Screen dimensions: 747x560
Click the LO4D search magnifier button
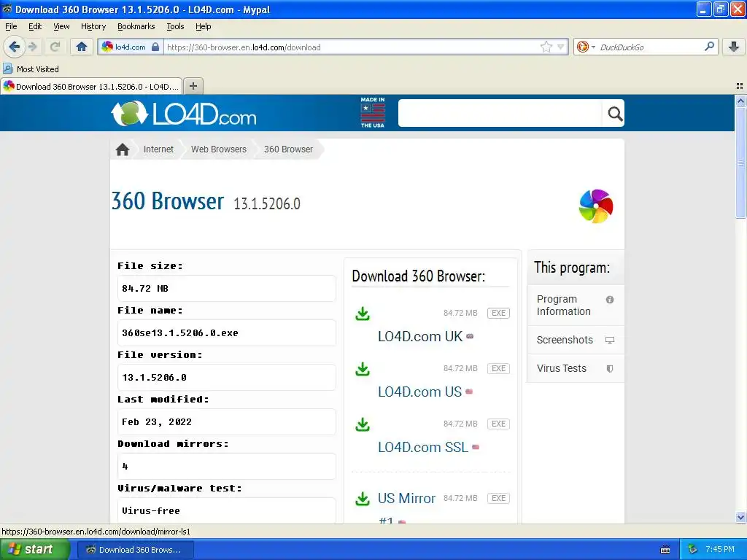point(614,113)
